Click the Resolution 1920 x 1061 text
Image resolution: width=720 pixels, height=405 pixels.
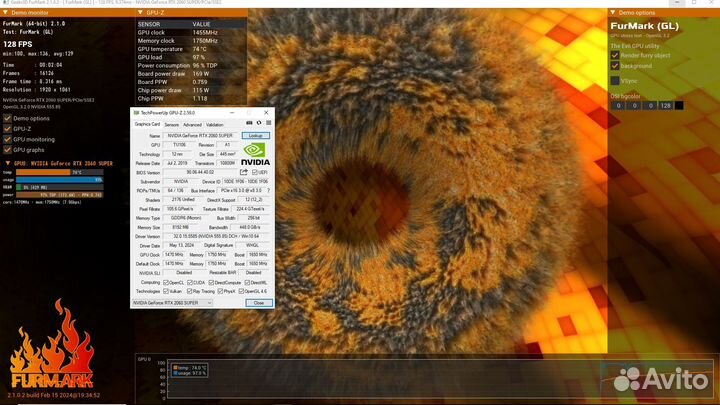pyautogui.click(x=37, y=90)
